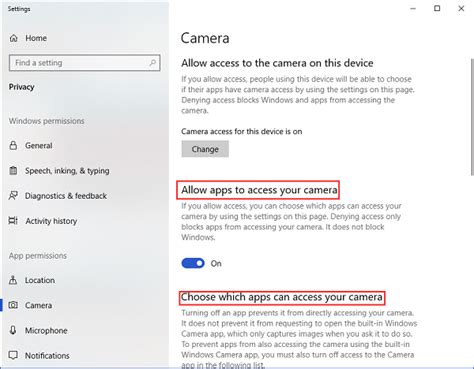This screenshot has width=474, height=369.
Task: Go to Home settings page
Action: point(36,38)
